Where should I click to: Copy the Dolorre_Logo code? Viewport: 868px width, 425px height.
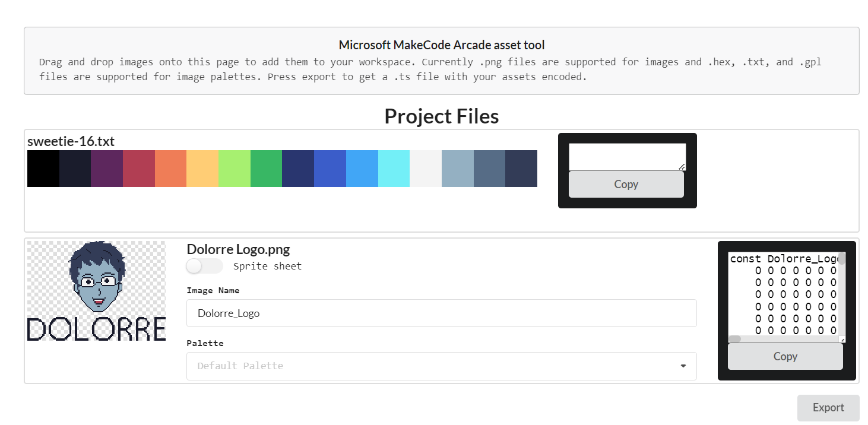pyautogui.click(x=785, y=356)
